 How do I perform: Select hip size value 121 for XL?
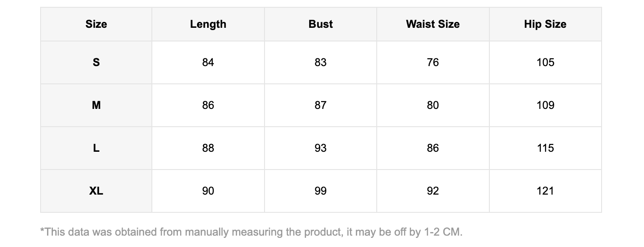pyautogui.click(x=545, y=191)
